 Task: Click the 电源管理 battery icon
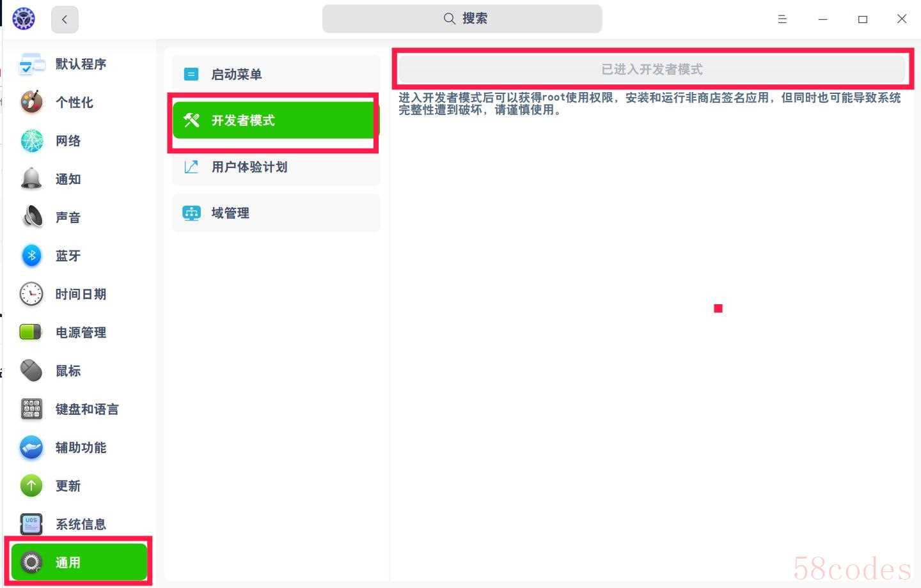(31, 332)
